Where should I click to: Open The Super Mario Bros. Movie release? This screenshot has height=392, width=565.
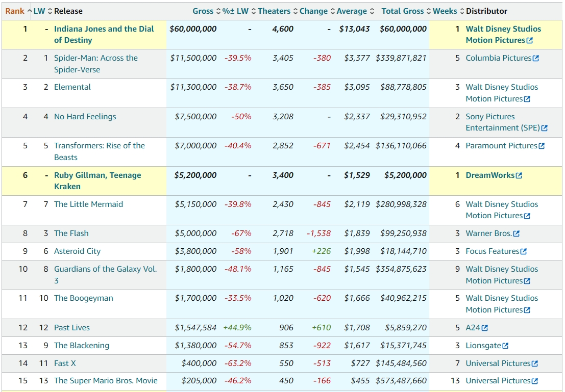(x=106, y=381)
